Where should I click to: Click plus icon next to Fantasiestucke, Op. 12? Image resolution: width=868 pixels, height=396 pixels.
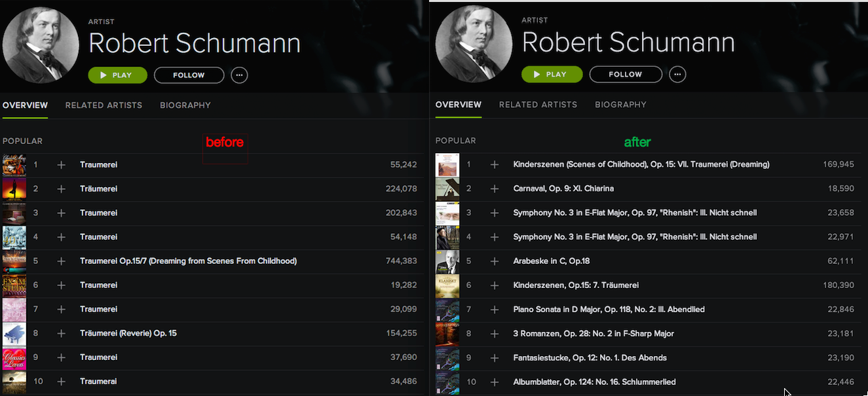click(495, 357)
